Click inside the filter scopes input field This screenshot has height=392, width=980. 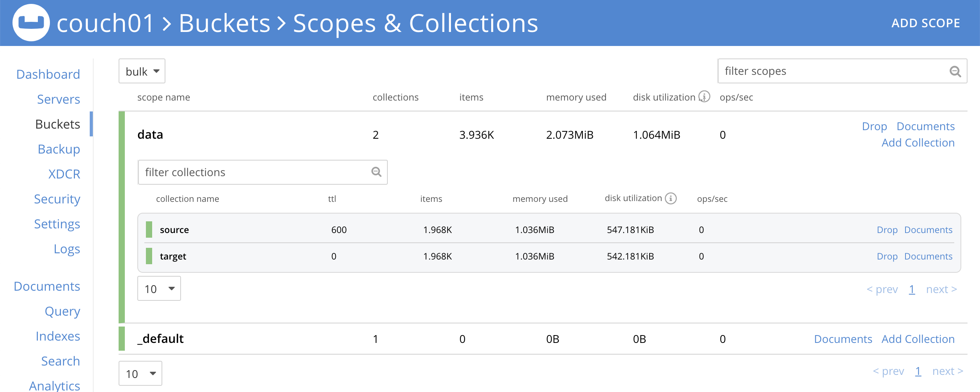[x=819, y=71]
